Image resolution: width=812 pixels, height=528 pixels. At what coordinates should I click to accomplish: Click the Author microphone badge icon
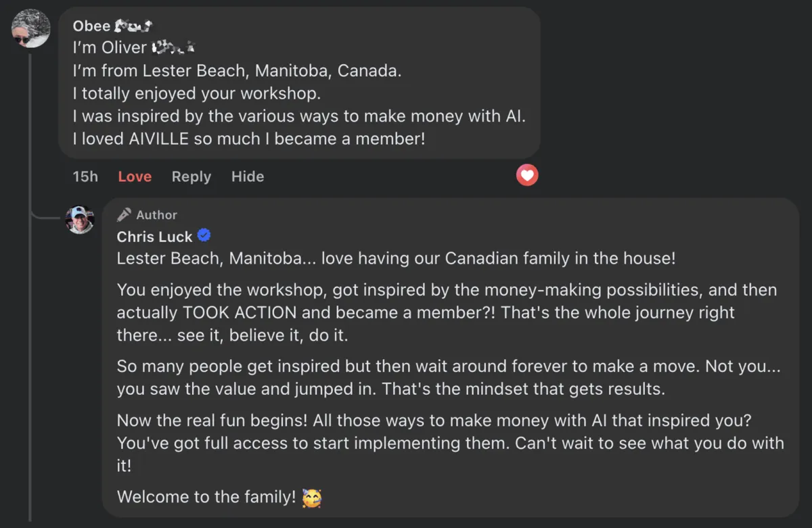(124, 215)
